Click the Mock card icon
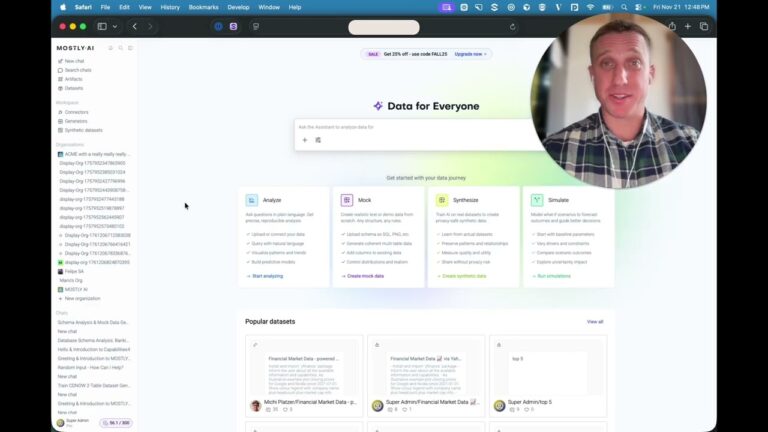The height and width of the screenshot is (432, 768). coord(347,200)
